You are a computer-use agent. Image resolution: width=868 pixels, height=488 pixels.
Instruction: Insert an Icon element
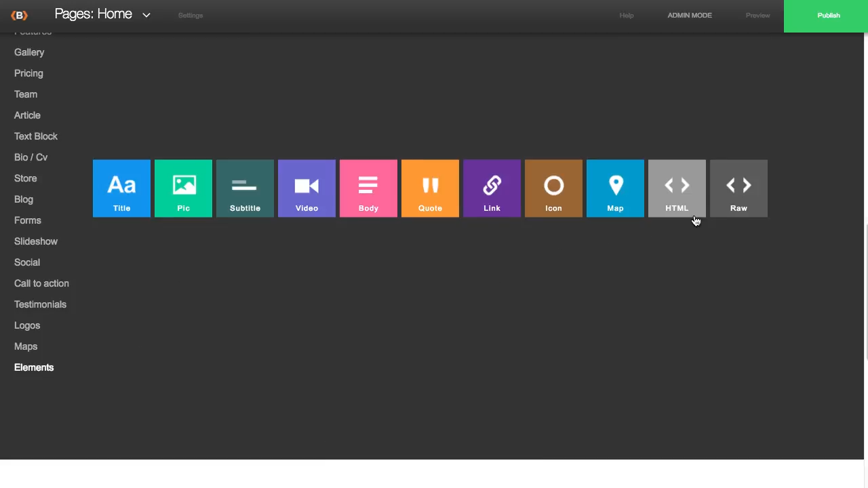click(553, 188)
